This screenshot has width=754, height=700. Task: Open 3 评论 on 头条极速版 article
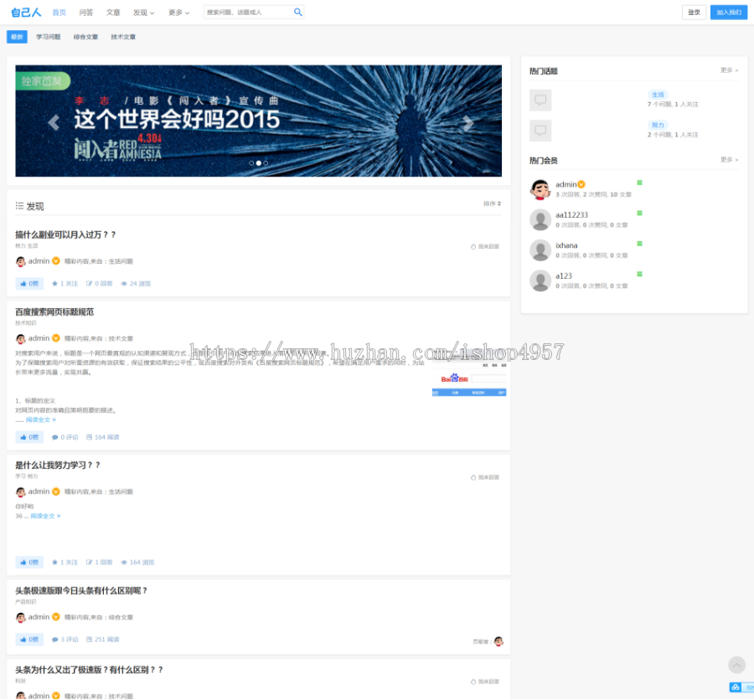[x=65, y=640]
